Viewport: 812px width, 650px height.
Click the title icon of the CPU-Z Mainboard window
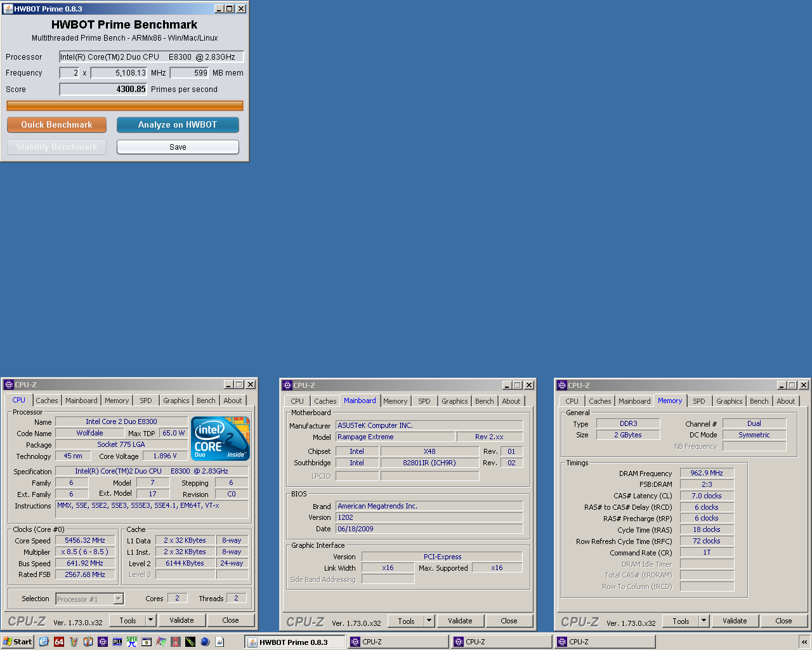pos(287,385)
